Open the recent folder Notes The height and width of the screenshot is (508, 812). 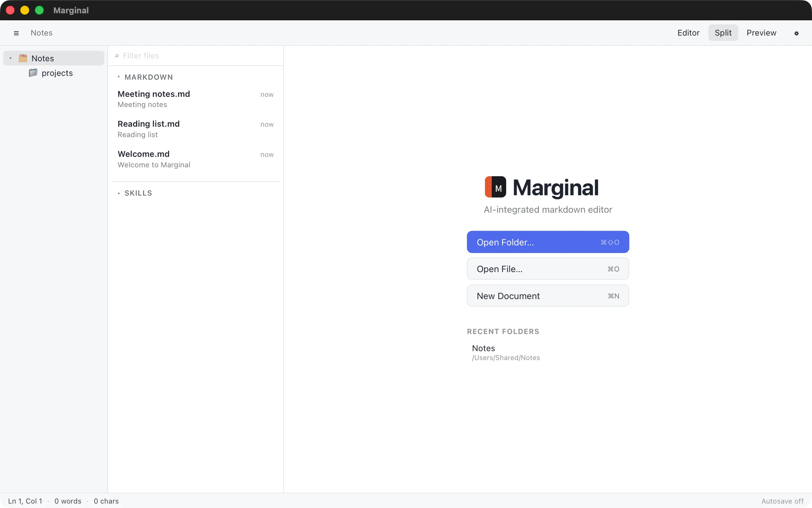[547, 352]
